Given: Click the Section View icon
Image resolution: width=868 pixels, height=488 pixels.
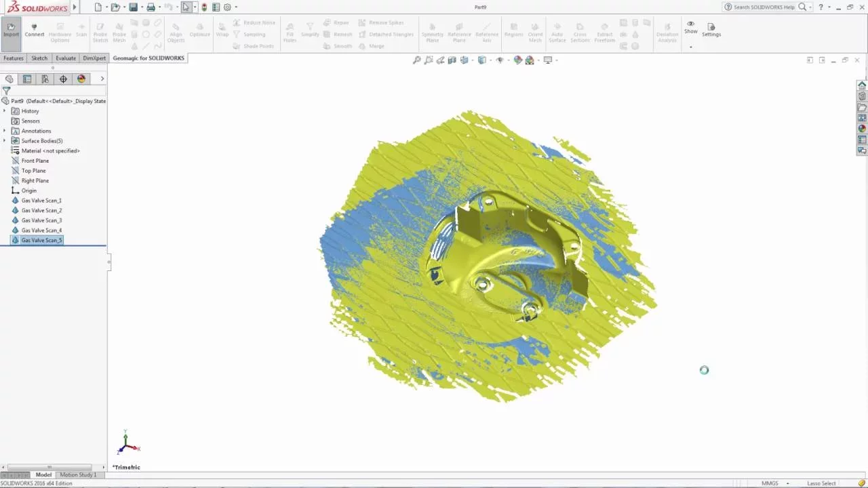Looking at the screenshot, I should tap(452, 60).
